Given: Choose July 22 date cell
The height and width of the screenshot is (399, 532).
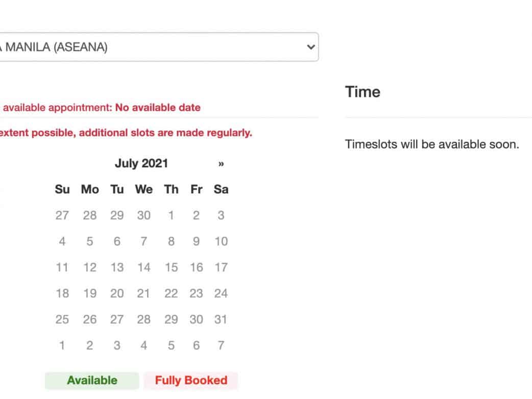Looking at the screenshot, I should point(171,293).
